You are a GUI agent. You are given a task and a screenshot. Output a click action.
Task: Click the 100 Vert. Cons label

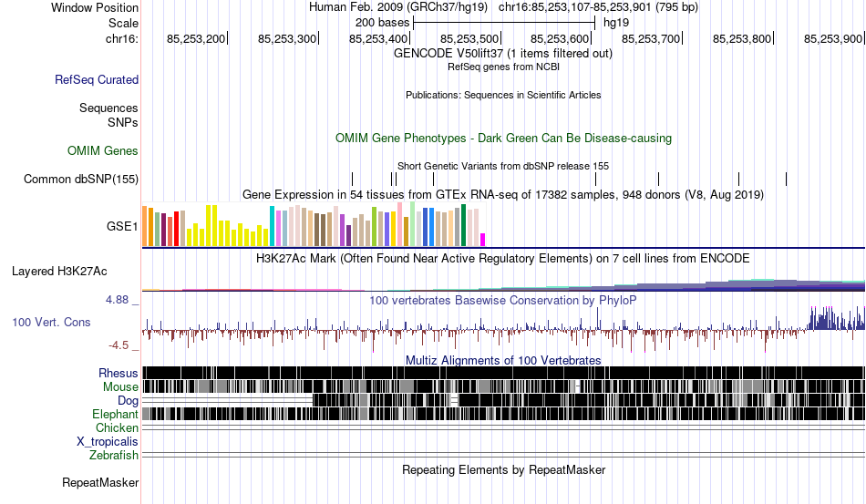coord(51,322)
